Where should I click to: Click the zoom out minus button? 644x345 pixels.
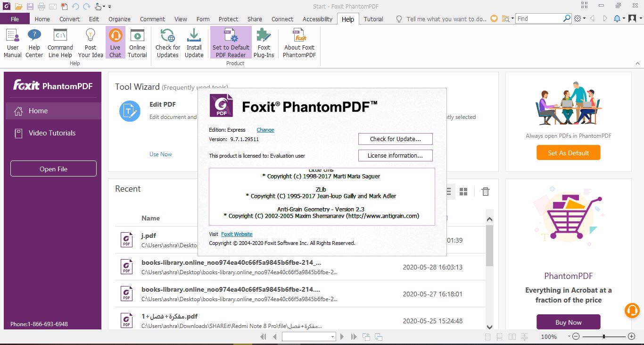575,337
